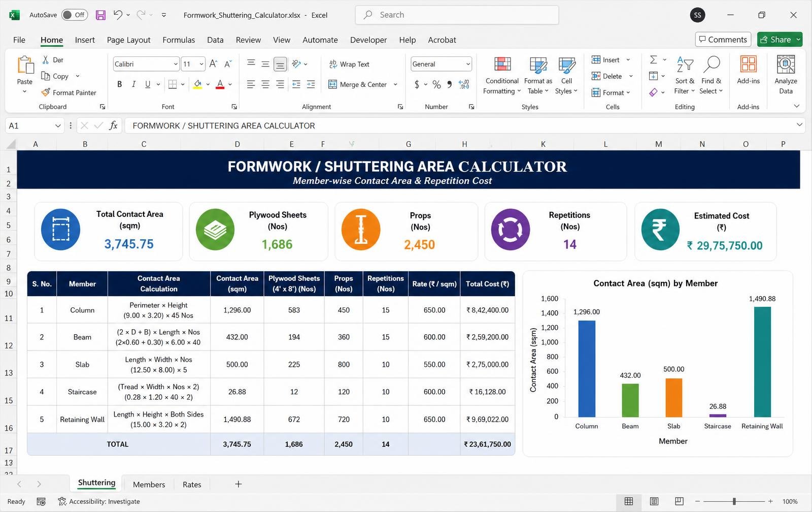This screenshot has height=512, width=812.
Task: Click the Borders icon
Action: click(x=173, y=84)
